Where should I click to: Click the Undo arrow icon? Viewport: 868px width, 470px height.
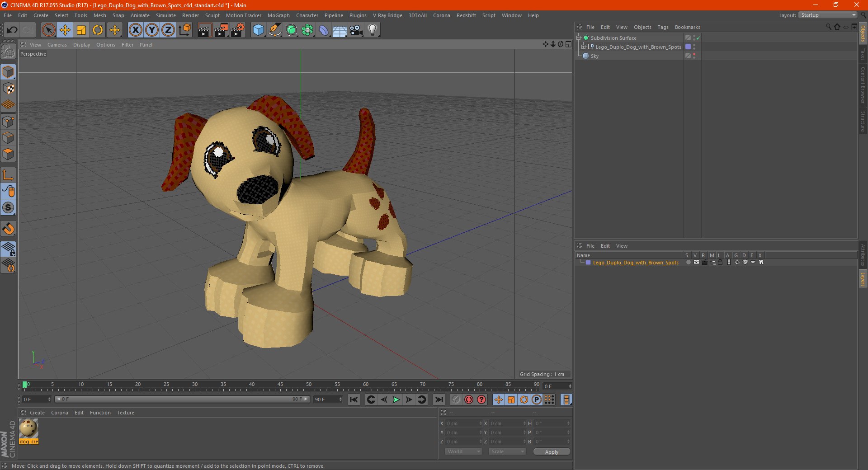click(x=12, y=30)
